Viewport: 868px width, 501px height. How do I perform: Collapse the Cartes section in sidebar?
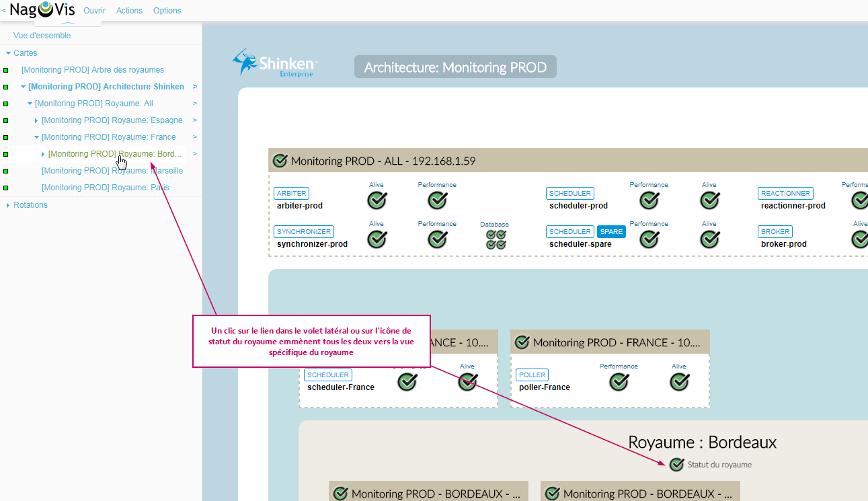pyautogui.click(x=8, y=53)
